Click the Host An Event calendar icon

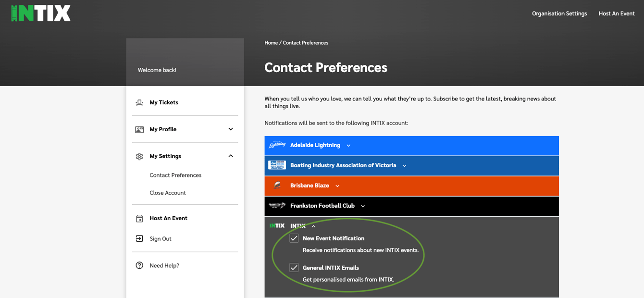pos(139,218)
